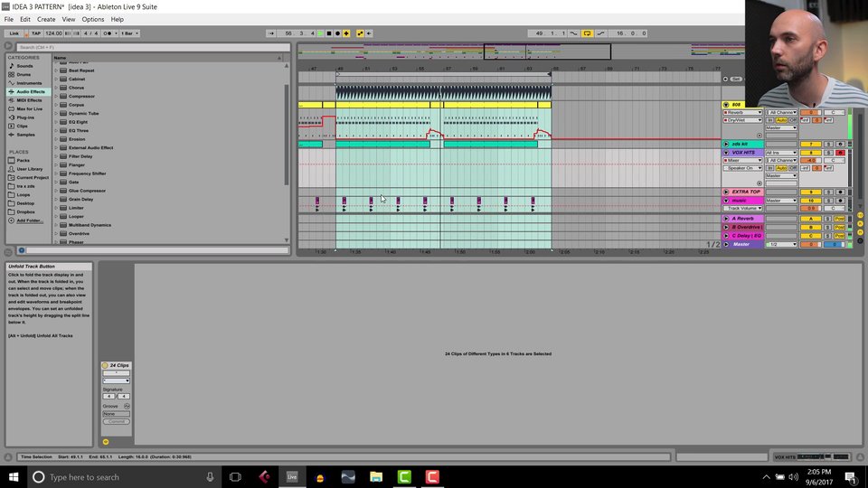
Task: Click the Punch-In switch icon
Action: pos(573,33)
